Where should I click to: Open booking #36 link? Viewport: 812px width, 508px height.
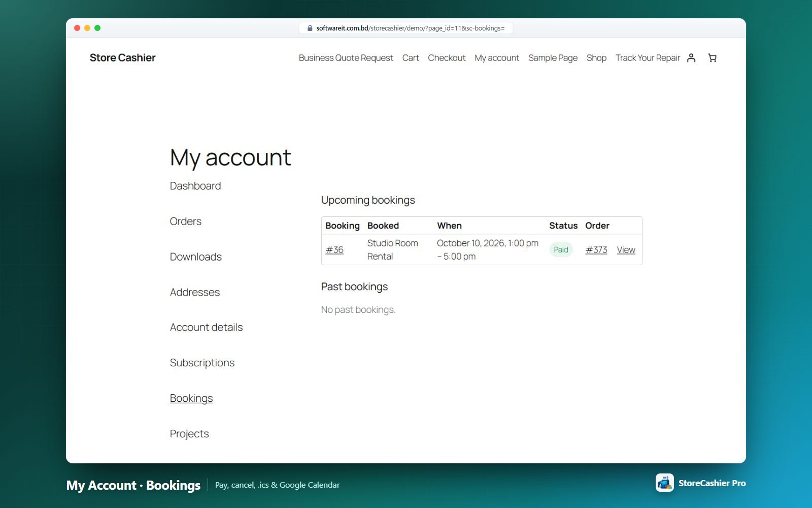click(x=334, y=250)
